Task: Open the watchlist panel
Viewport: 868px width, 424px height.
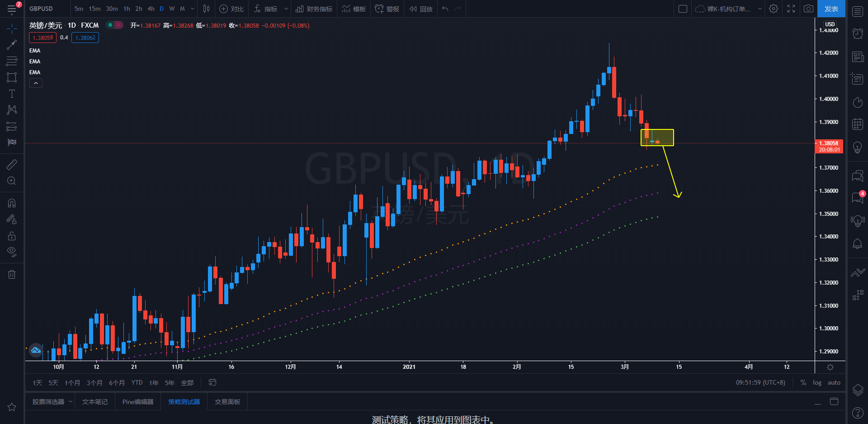Action: point(858,11)
